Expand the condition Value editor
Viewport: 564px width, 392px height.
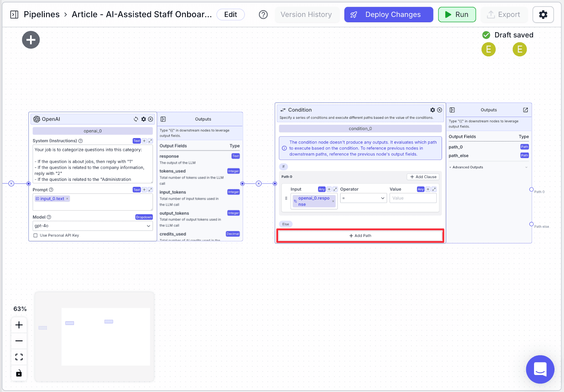click(x=434, y=189)
